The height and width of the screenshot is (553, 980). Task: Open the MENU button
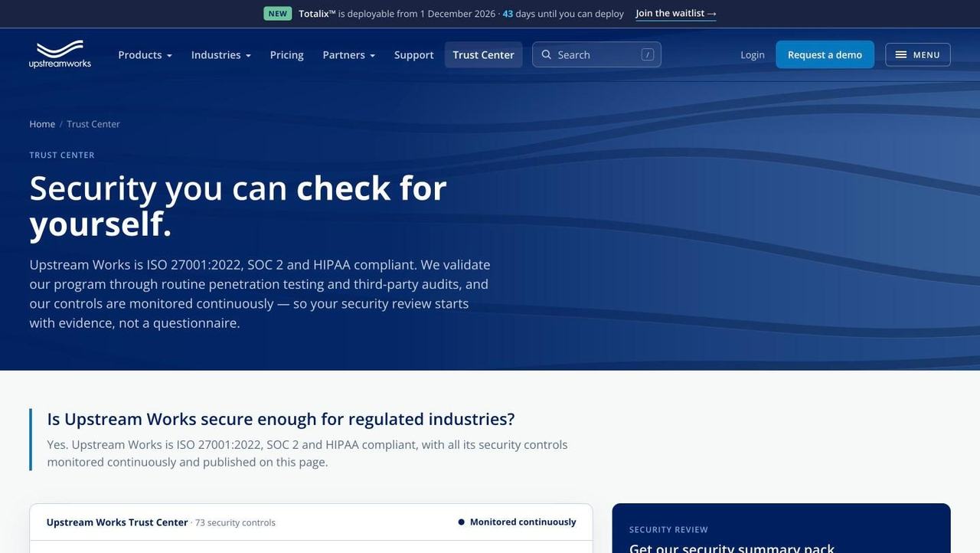pos(918,54)
